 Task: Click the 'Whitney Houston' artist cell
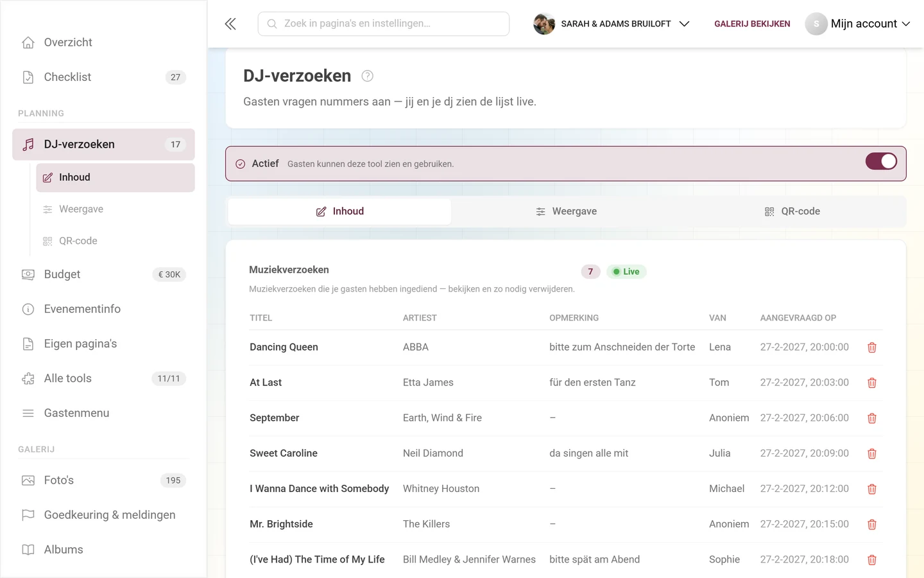(x=441, y=489)
